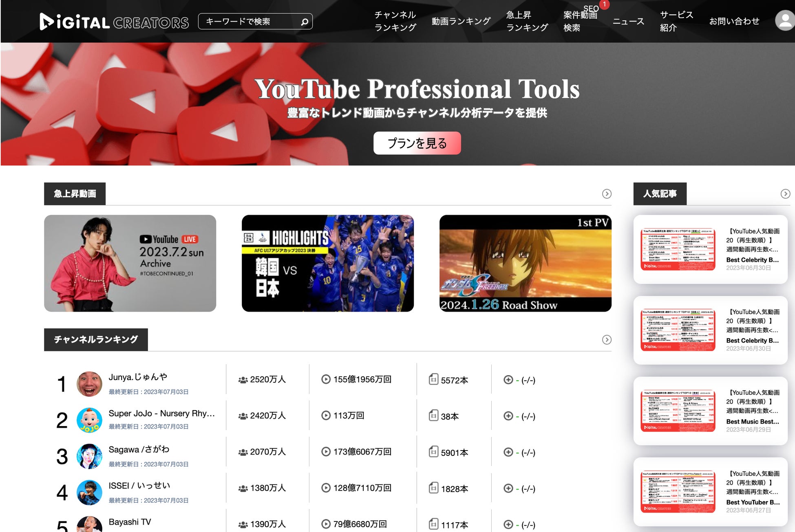The height and width of the screenshot is (532, 795).
Task: Open the Gundam SEED Freedom PV thumbnail
Action: [x=525, y=264]
